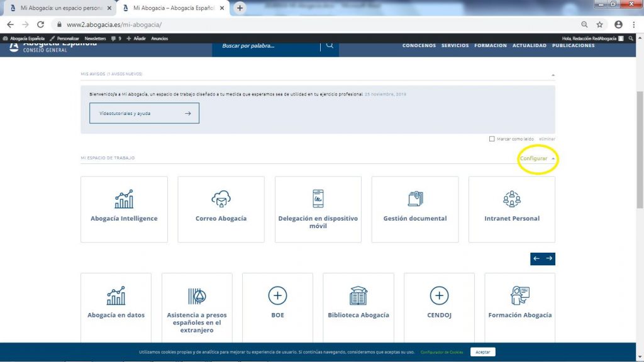Image resolution: width=644 pixels, height=362 pixels.
Task: Open the Correo Abogacía cloud mail icon
Action: [x=221, y=199]
